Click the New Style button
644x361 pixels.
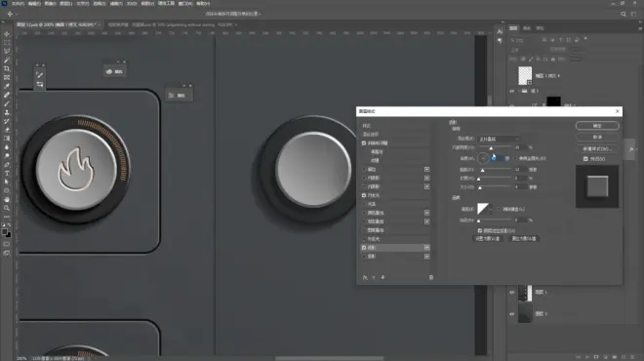point(597,148)
